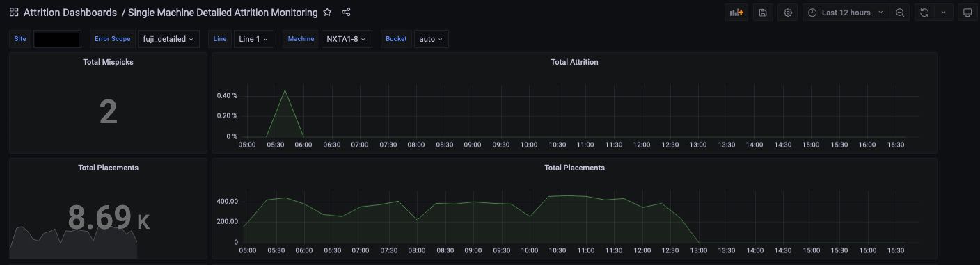This screenshot has height=265, width=980.
Task: Open Total Placements stat panel title menu
Action: click(108, 168)
